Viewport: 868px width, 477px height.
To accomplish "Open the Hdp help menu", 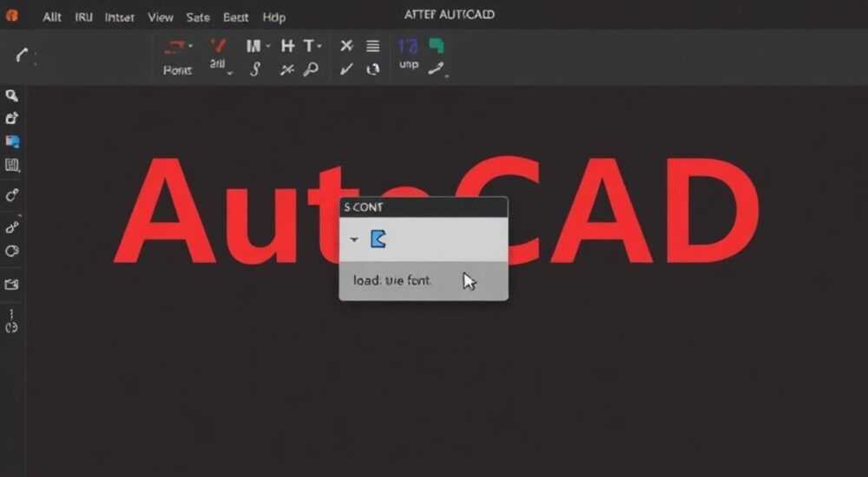I will (274, 17).
